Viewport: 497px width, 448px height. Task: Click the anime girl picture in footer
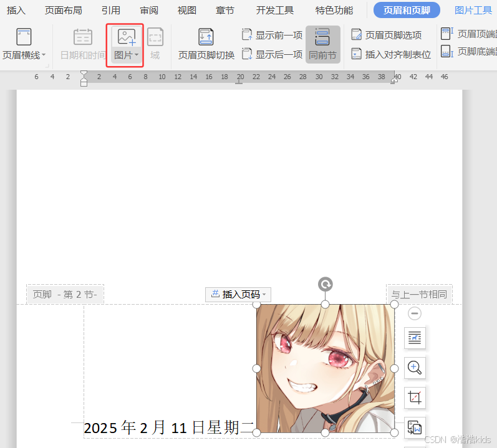326,368
